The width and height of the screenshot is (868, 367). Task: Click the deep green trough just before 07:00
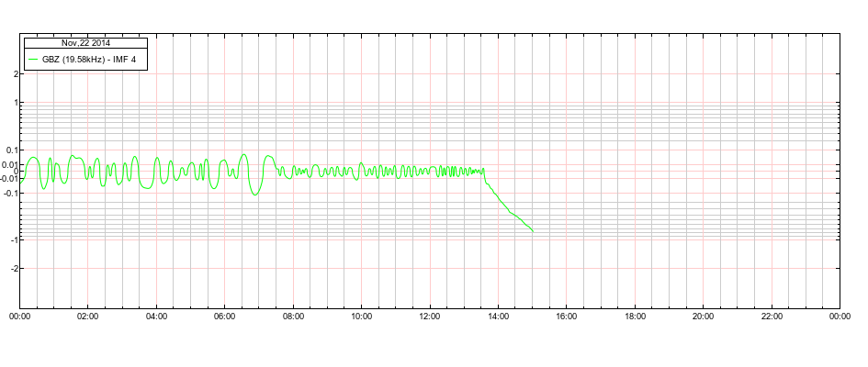254,195
